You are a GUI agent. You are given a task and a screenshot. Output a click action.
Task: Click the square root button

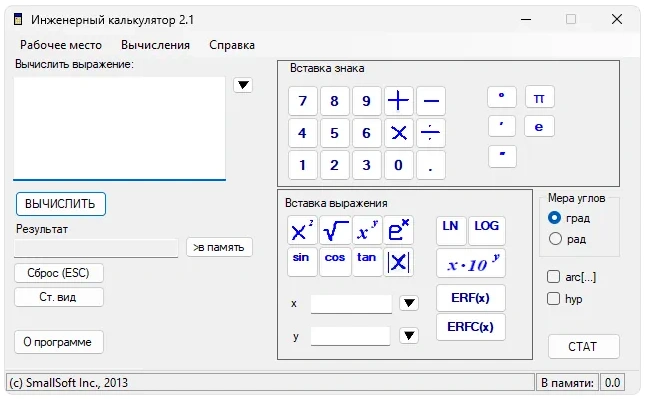335,230
